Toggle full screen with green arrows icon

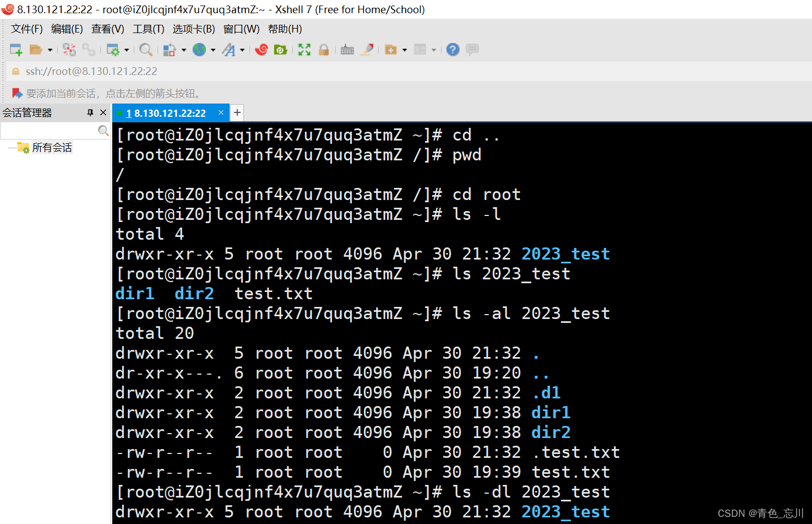[x=304, y=50]
